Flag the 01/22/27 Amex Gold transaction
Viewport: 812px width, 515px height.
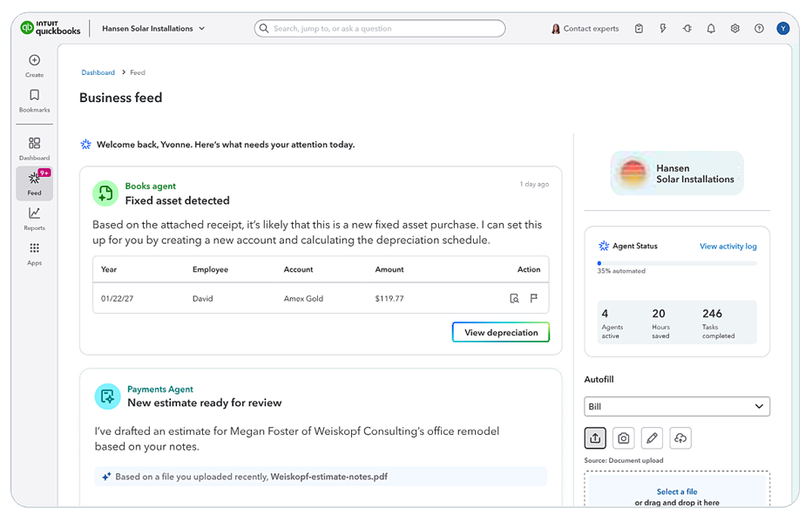click(535, 298)
